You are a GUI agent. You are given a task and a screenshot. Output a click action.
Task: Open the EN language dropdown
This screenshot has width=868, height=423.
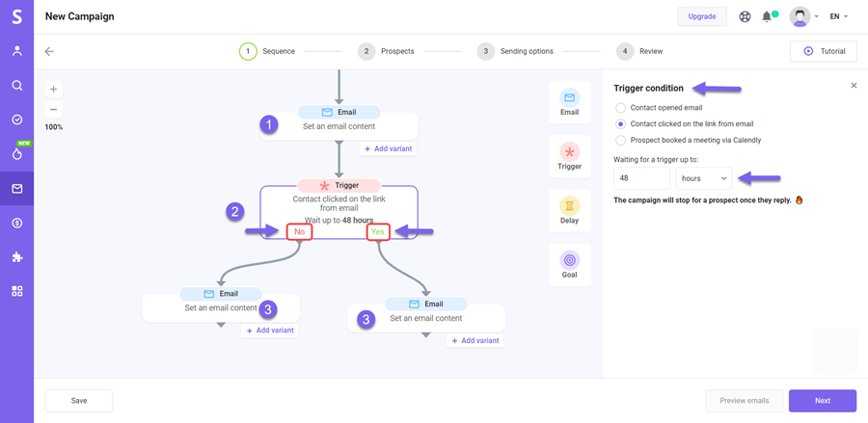(839, 16)
